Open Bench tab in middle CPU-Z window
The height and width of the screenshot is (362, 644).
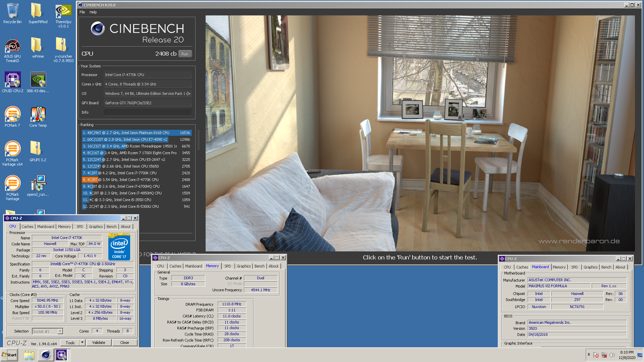pos(260,266)
